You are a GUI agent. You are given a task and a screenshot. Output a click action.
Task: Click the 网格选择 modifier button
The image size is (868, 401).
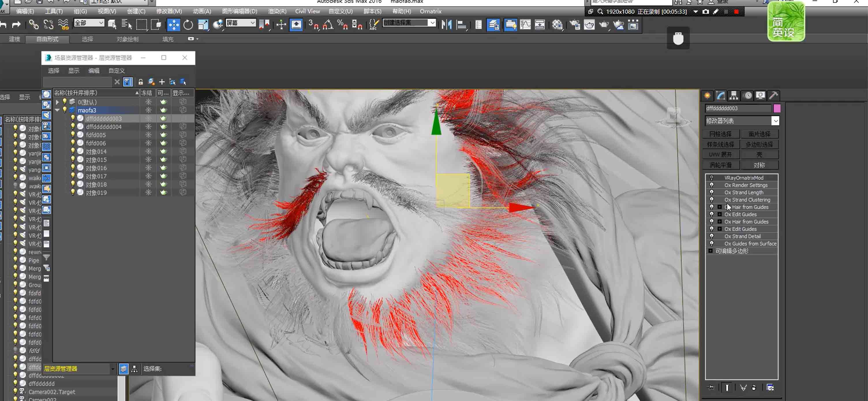(x=721, y=134)
